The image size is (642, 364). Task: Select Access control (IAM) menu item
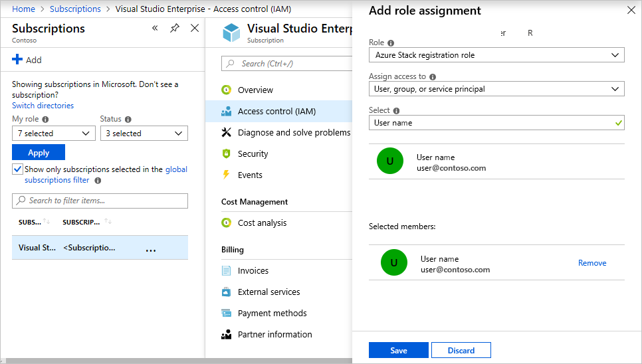[x=276, y=112]
